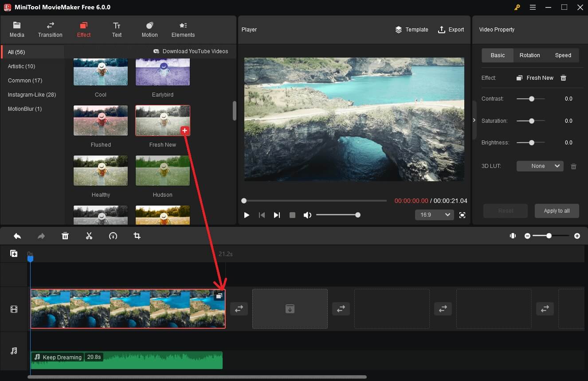The width and height of the screenshot is (588, 381).
Task: Open the Text panel
Action: [117, 29]
